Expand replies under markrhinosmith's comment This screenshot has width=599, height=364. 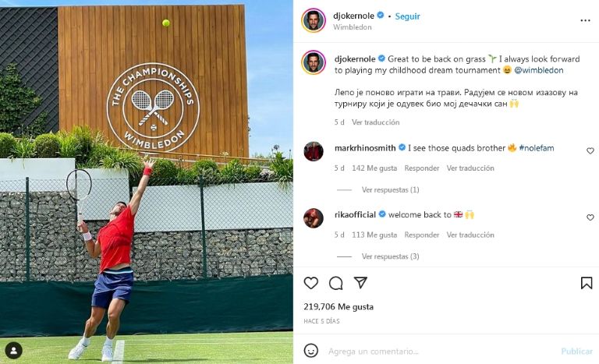(391, 190)
